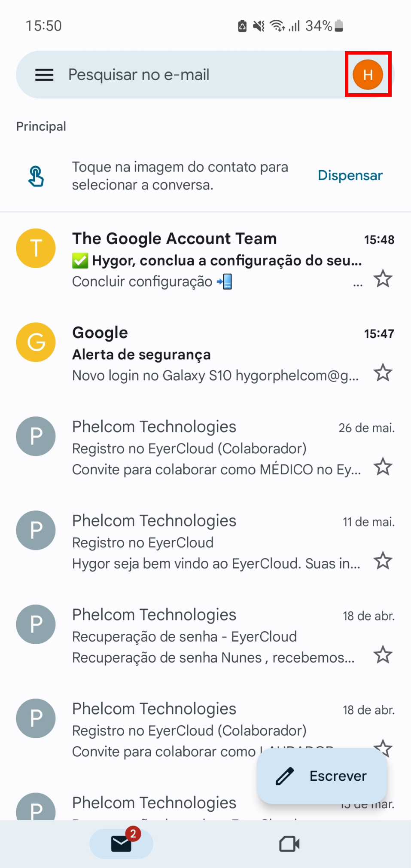Switch to the Mail tab with badge
This screenshot has height=868, width=411.
tap(121, 844)
